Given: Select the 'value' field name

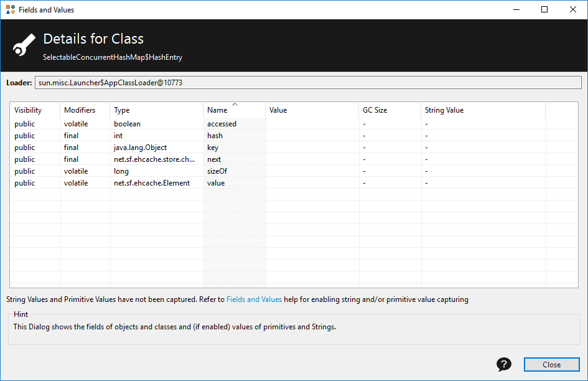Looking at the screenshot, I should coord(216,183).
